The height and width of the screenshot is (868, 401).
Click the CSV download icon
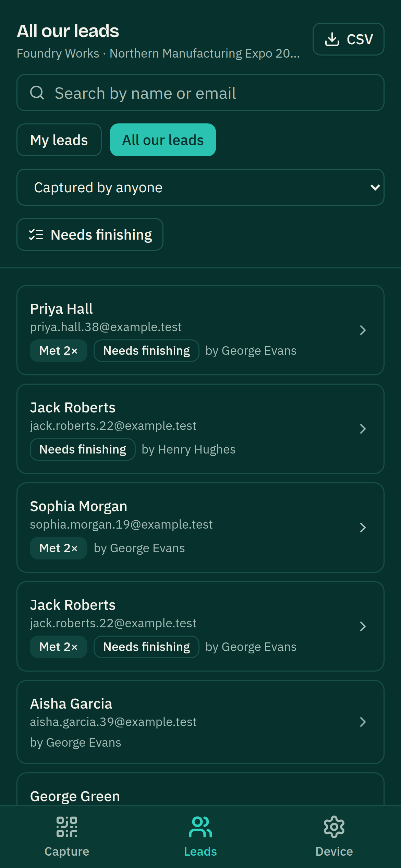(x=332, y=39)
